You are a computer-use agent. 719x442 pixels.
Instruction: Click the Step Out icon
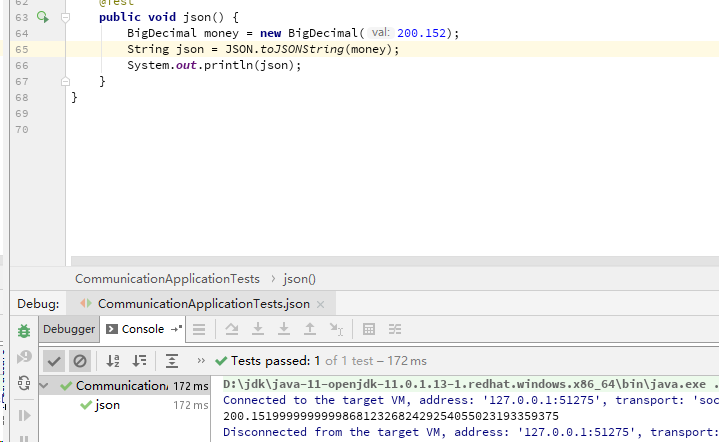[310, 329]
